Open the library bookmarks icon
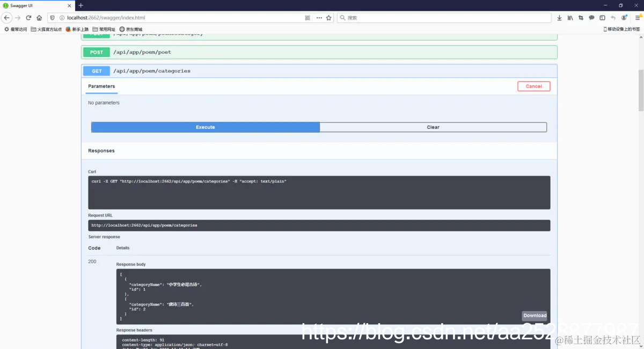 [570, 18]
